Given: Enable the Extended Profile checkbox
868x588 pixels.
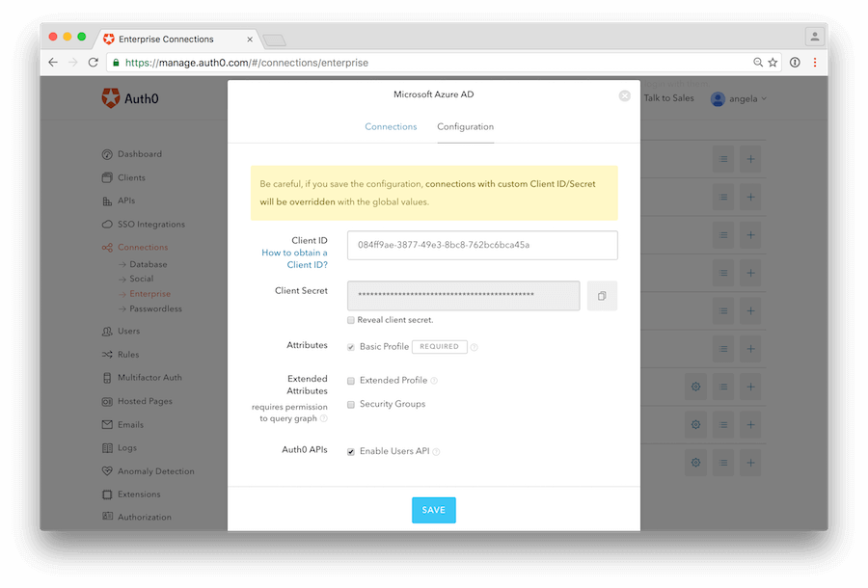Looking at the screenshot, I should (351, 381).
